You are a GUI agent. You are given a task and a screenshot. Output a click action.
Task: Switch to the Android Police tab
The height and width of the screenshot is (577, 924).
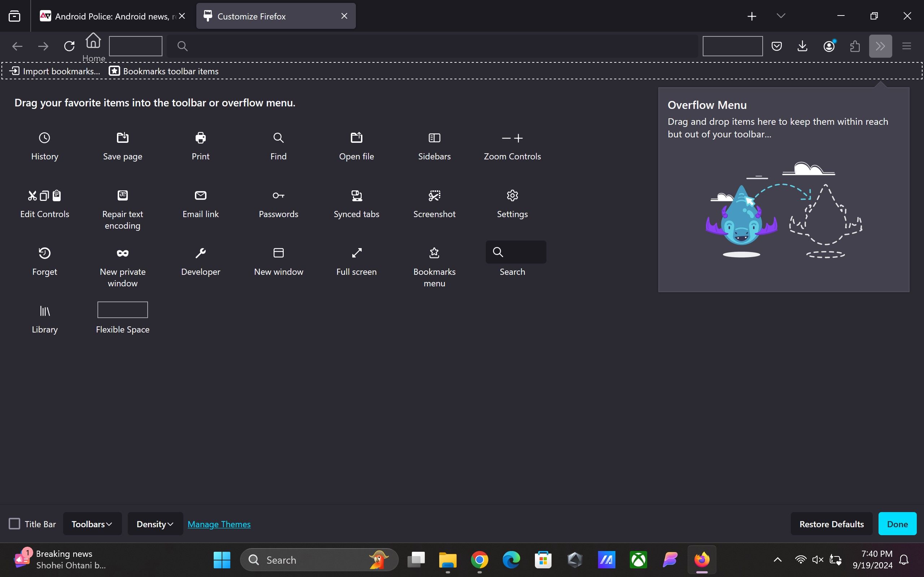(x=111, y=16)
